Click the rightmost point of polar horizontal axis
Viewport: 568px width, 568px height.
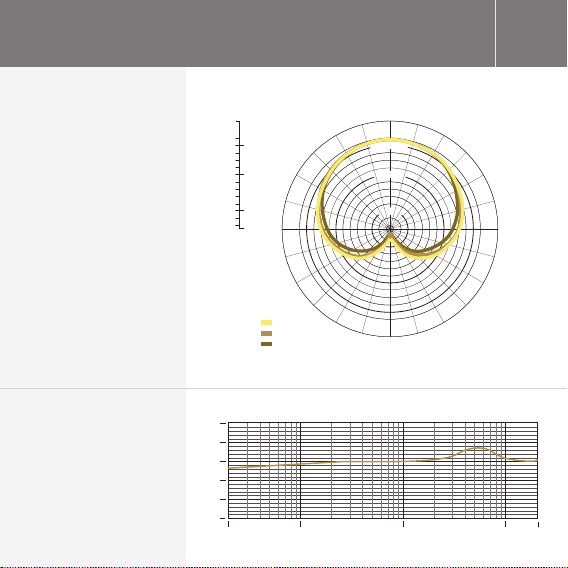click(x=497, y=229)
